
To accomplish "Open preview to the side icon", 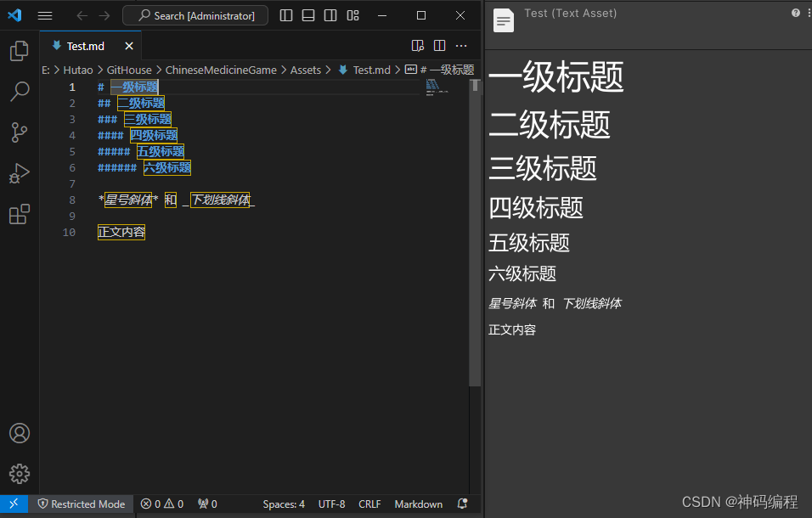I will [417, 46].
